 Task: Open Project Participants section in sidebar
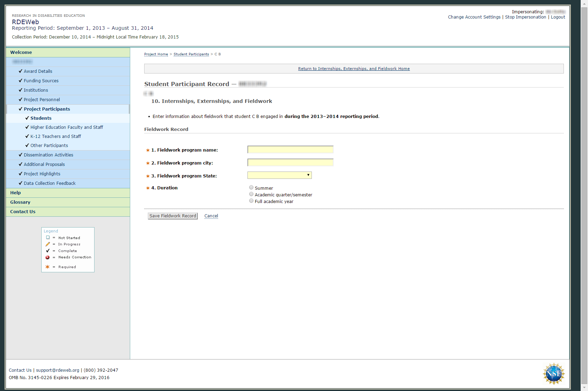[47, 109]
